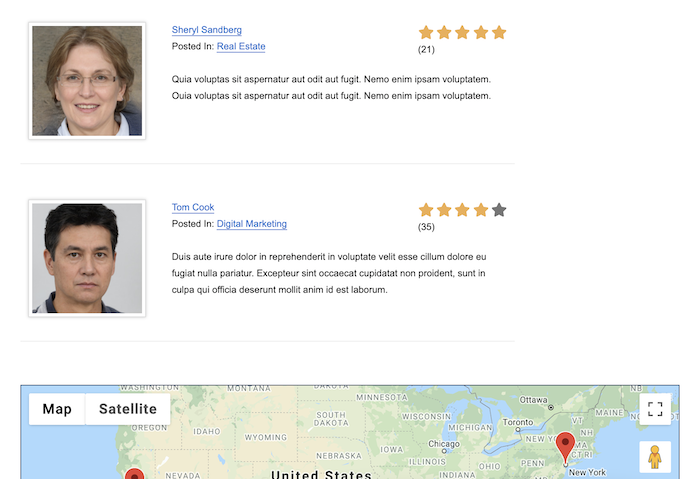The width and height of the screenshot is (700, 479).
Task: Click Sheryl Sandberg's fifth gold star
Action: point(499,32)
